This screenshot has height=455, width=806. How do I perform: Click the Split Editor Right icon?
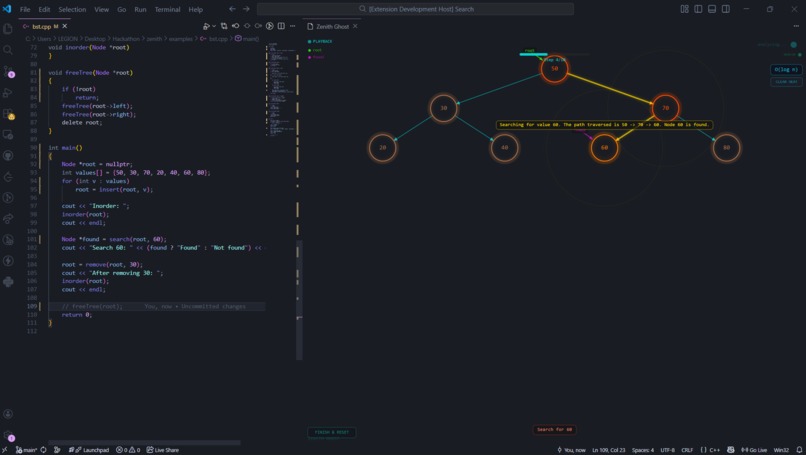coord(281,26)
